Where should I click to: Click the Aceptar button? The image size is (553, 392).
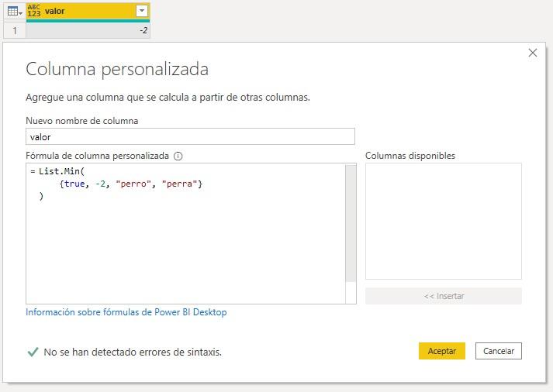(442, 351)
